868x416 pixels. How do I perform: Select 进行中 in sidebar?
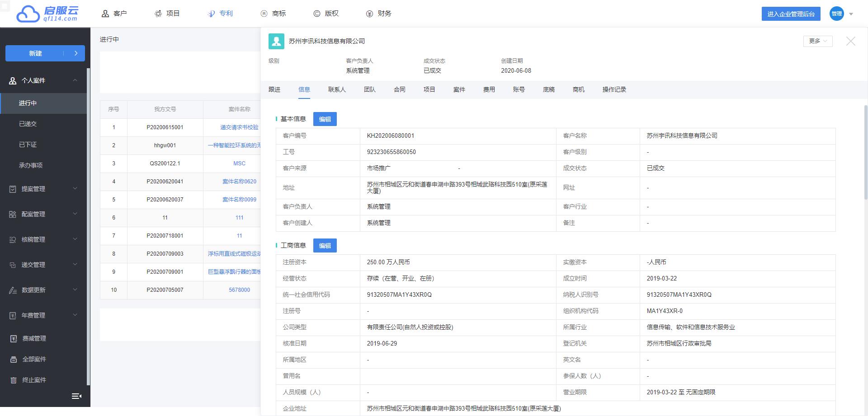pyautogui.click(x=43, y=103)
